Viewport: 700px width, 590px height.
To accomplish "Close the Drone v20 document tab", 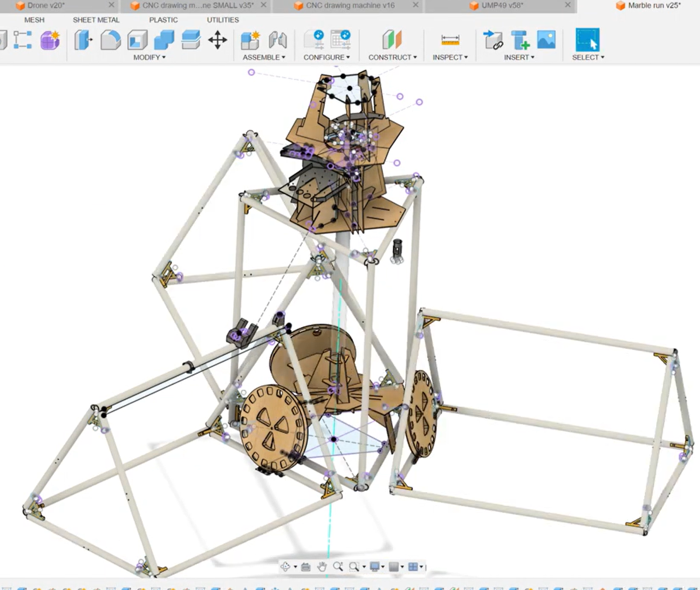I will [x=111, y=5].
